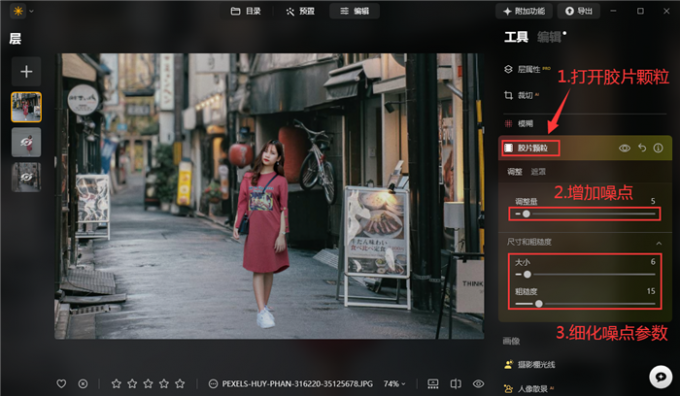Click the reject circle icon next to heart
Screen dimensions: 680x396
tap(83, 384)
